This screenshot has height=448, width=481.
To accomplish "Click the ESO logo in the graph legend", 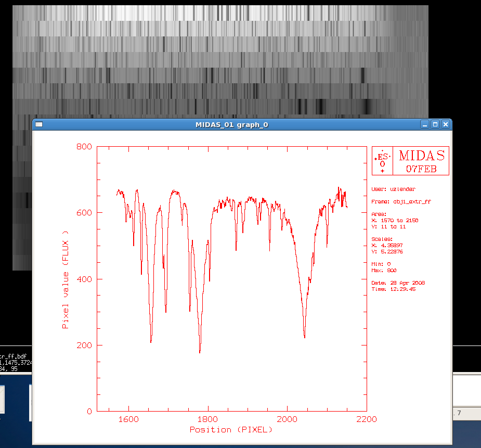I will [x=381, y=160].
